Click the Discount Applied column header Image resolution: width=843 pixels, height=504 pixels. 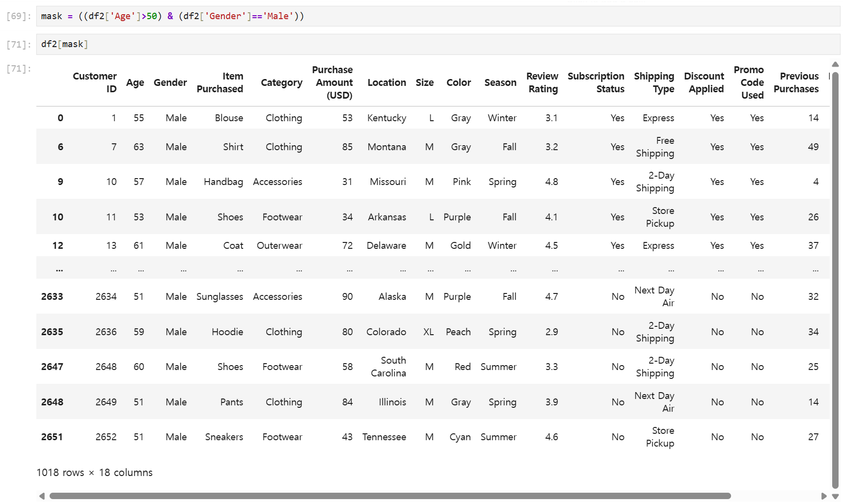(704, 82)
